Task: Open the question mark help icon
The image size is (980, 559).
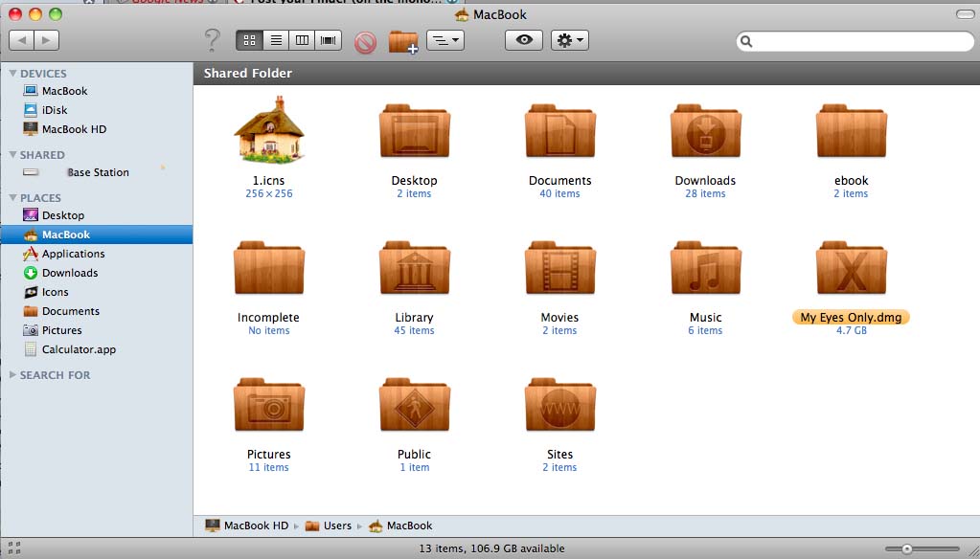Action: [213, 40]
